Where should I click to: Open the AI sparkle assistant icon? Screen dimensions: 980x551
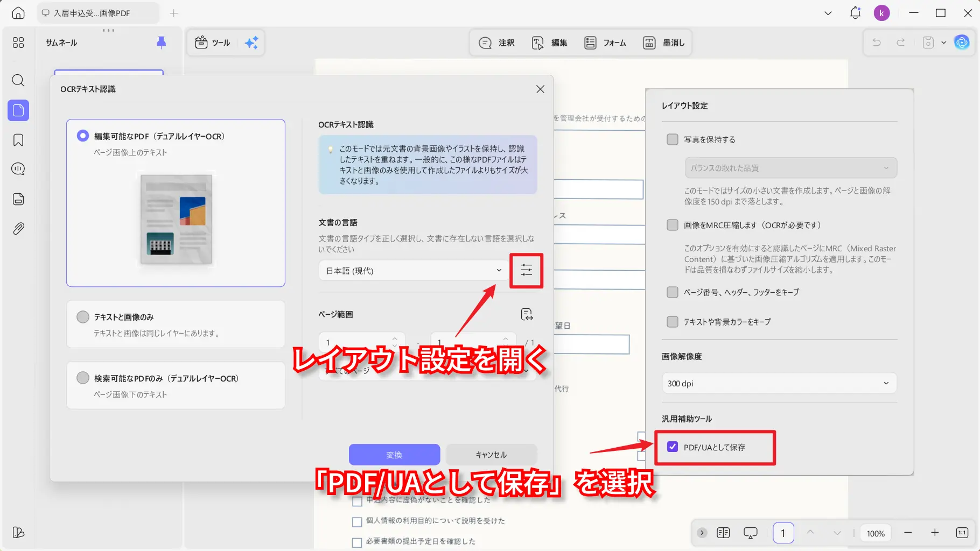tap(251, 43)
